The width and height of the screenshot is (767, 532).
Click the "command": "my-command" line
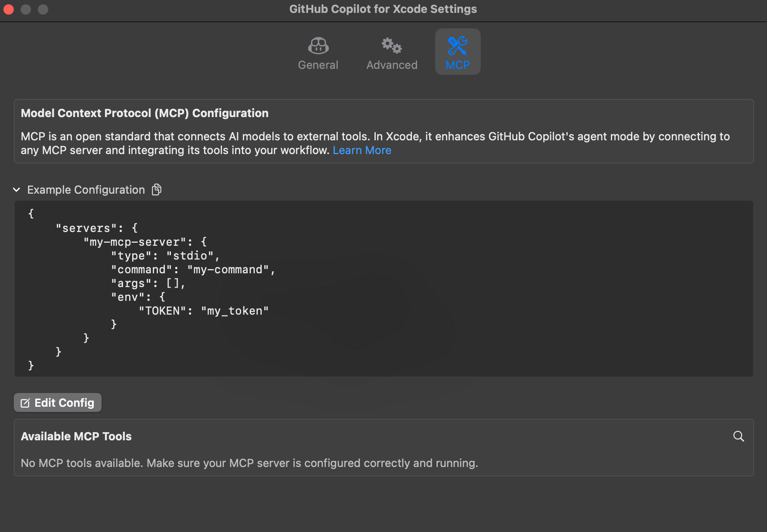pos(193,269)
